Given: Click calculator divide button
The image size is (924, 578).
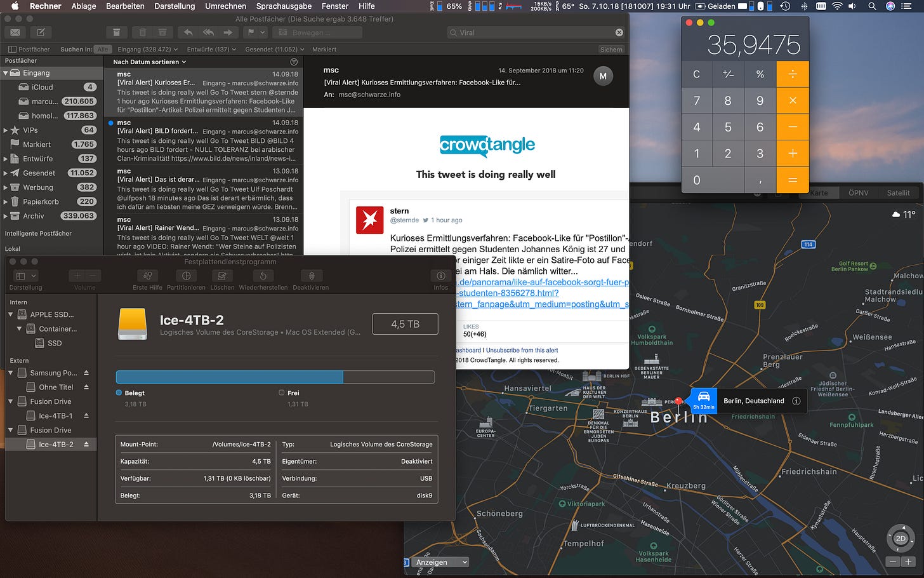Looking at the screenshot, I should point(793,74).
